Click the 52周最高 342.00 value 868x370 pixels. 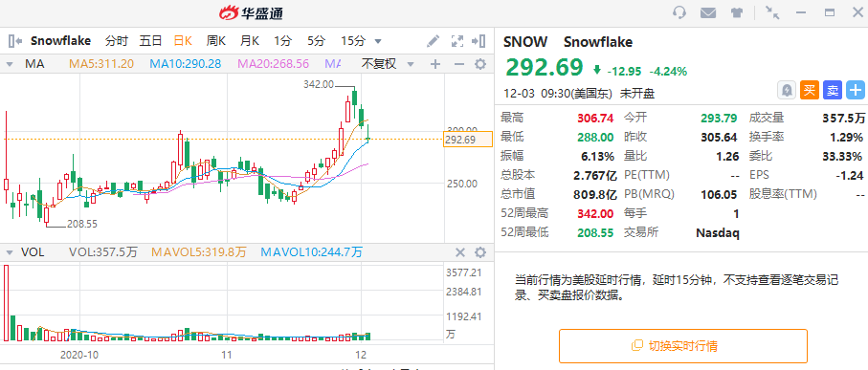pyautogui.click(x=595, y=213)
